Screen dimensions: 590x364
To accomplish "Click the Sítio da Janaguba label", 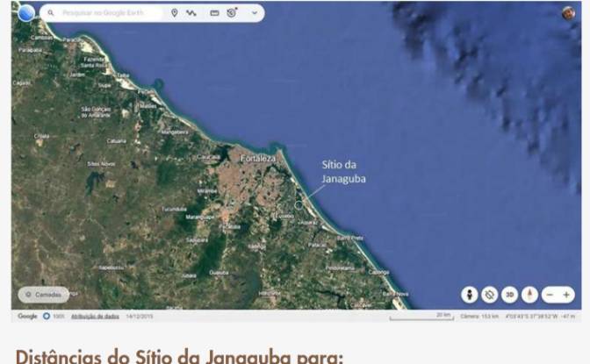I will point(343,172).
